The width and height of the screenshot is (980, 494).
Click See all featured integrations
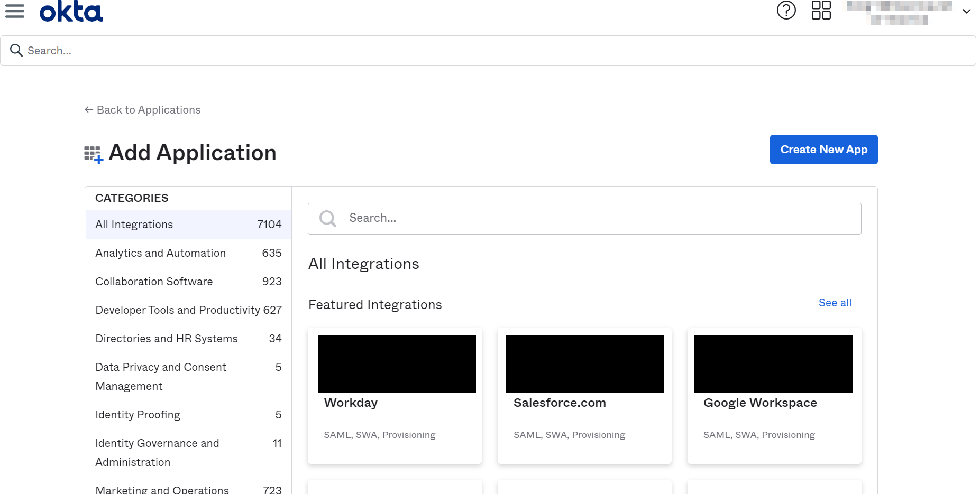(x=835, y=303)
